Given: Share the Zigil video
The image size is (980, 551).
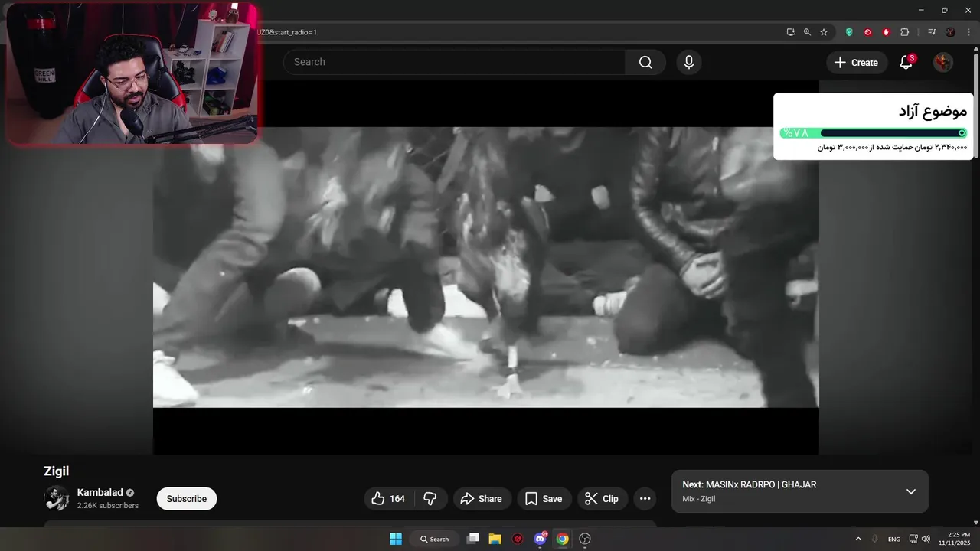Looking at the screenshot, I should [482, 499].
